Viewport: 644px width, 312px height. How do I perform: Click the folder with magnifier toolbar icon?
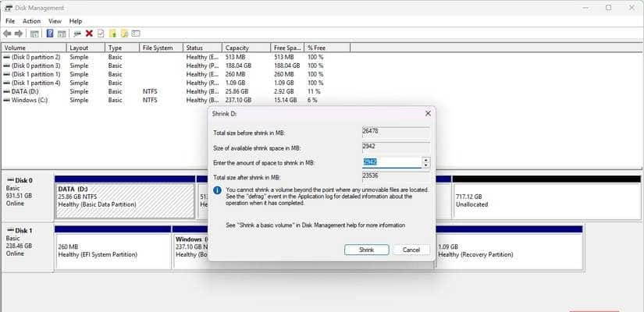pos(124,34)
